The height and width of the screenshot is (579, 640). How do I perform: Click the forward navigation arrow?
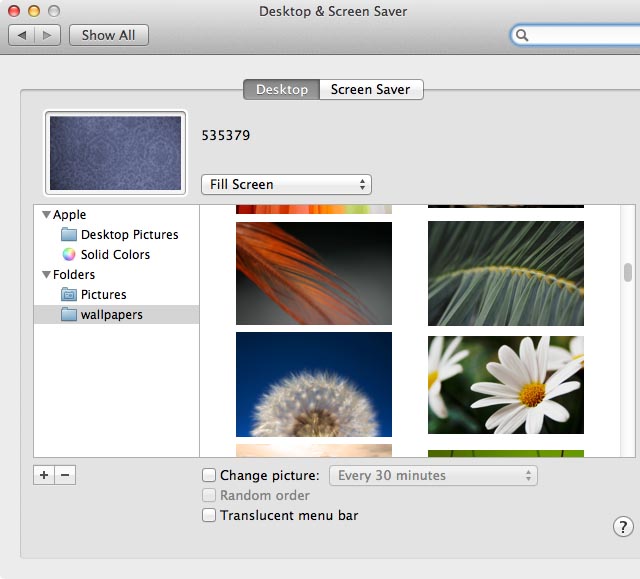point(48,35)
